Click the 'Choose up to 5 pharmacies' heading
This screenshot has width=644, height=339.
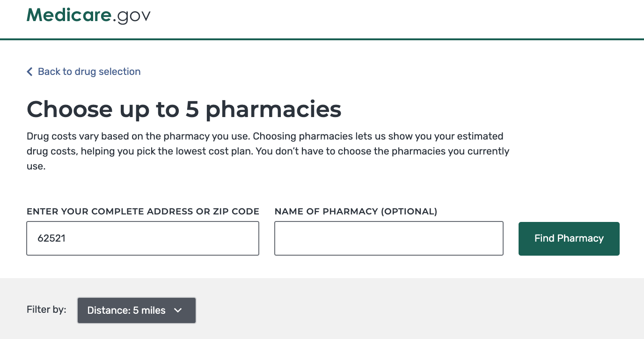click(184, 109)
